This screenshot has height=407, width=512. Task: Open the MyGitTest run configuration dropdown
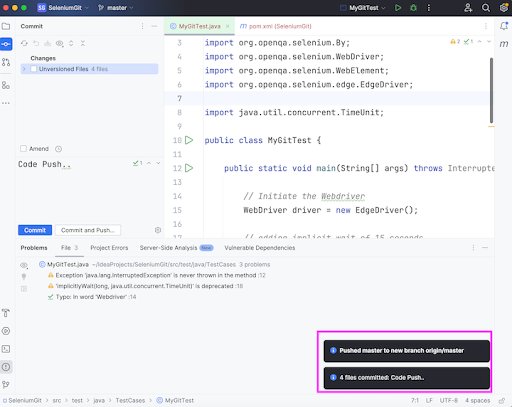coord(363,8)
